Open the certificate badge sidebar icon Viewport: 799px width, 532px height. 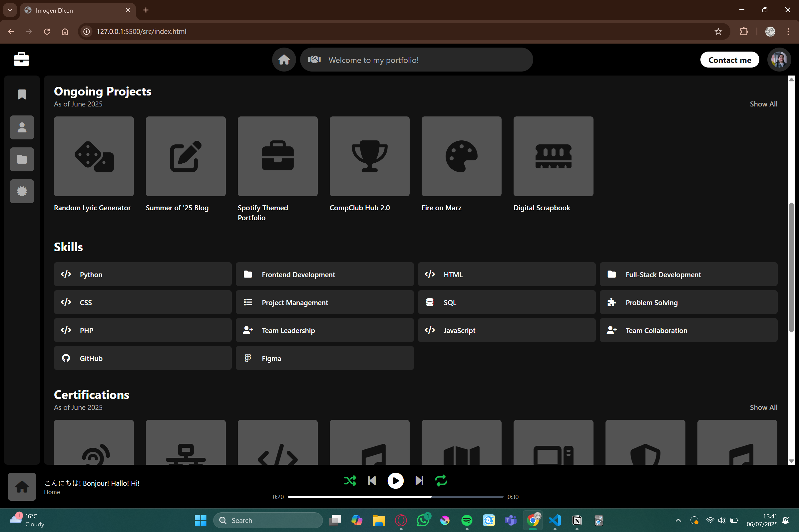22,191
